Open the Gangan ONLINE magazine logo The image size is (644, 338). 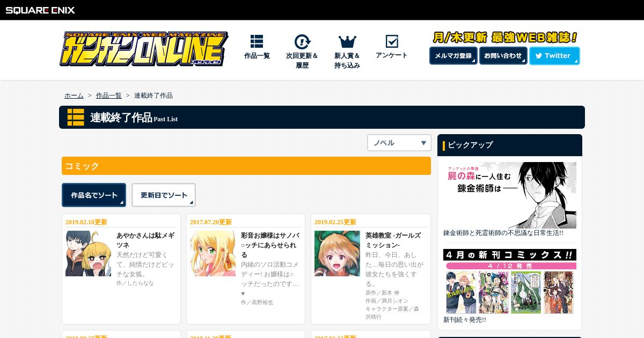(x=144, y=49)
